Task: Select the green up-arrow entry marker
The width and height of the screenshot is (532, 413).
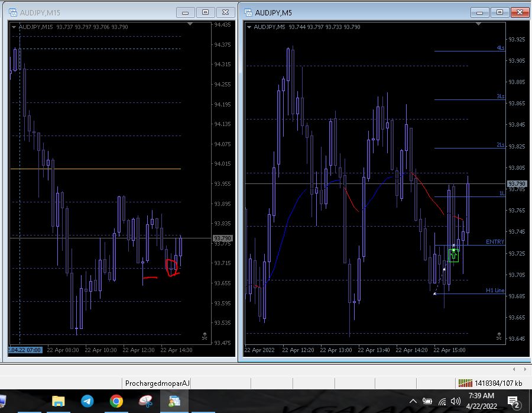Action: pos(453,255)
